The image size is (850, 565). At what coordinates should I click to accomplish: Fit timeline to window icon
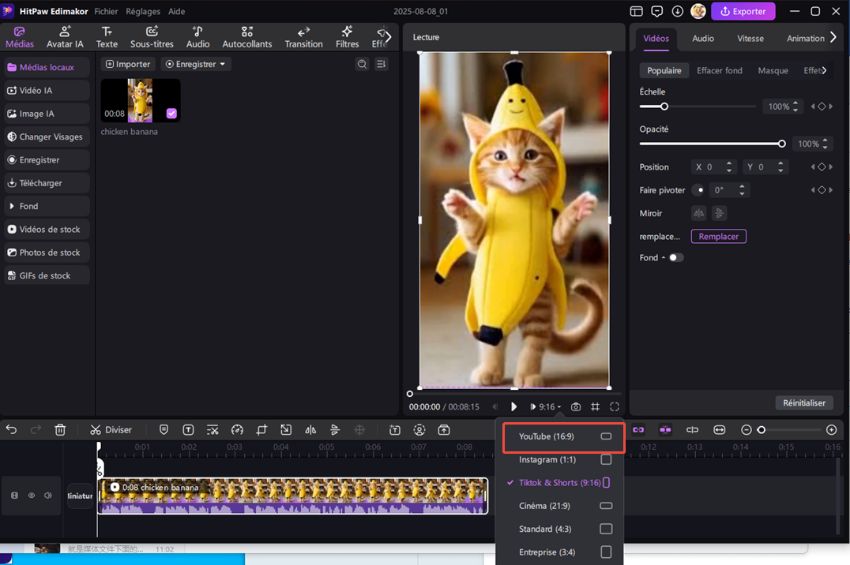(719, 430)
